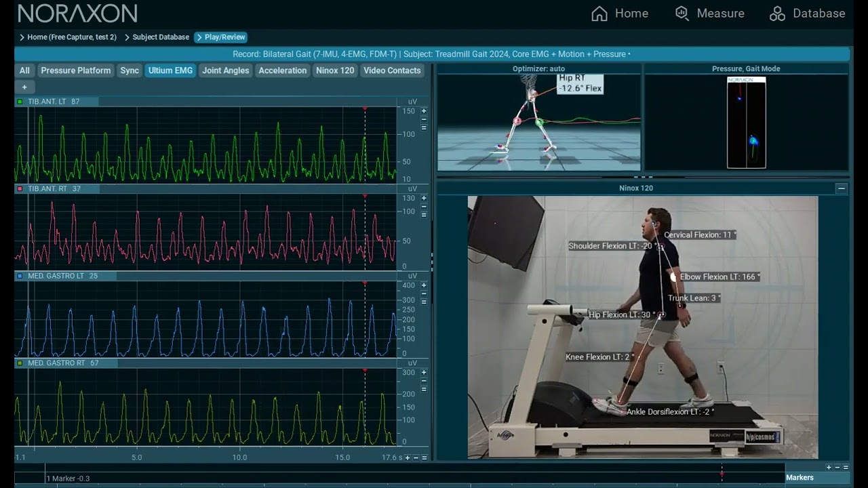Toggle MED. GASTRO RT channel green indicator
This screenshot has height=488, width=868.
pos(20,363)
